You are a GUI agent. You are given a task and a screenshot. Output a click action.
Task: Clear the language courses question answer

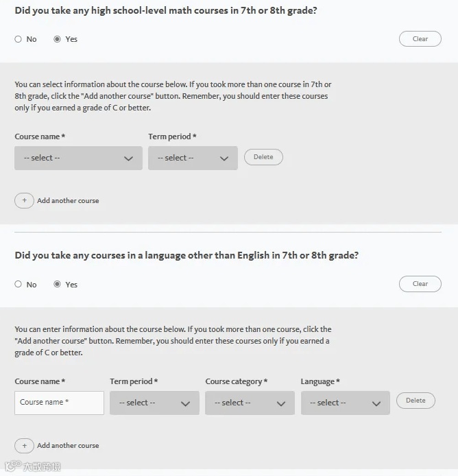[420, 284]
